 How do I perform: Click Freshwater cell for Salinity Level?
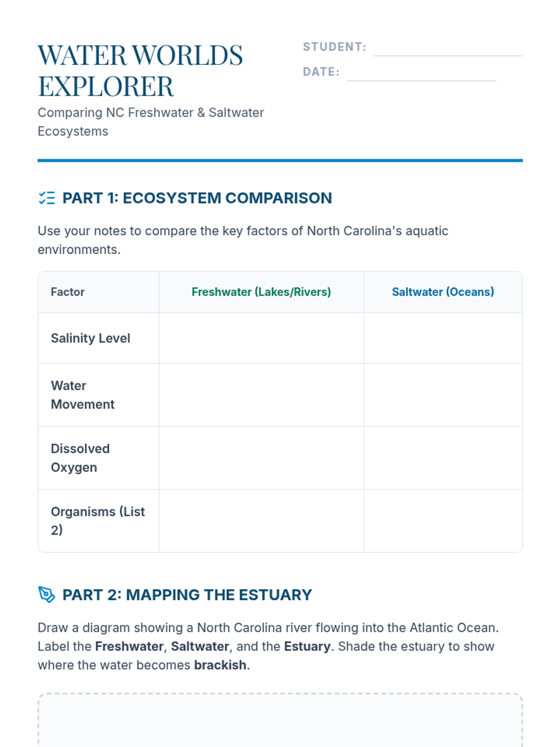click(x=261, y=338)
